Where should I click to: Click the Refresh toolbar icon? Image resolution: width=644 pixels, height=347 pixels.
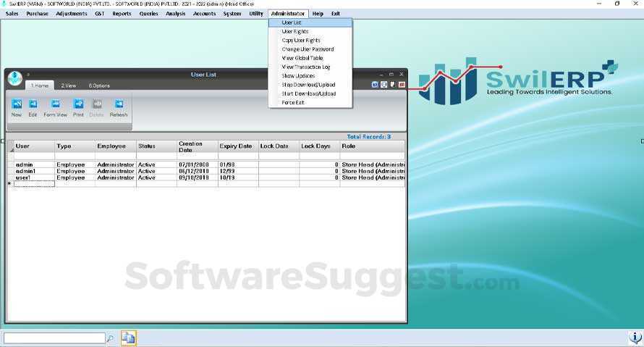(x=119, y=104)
